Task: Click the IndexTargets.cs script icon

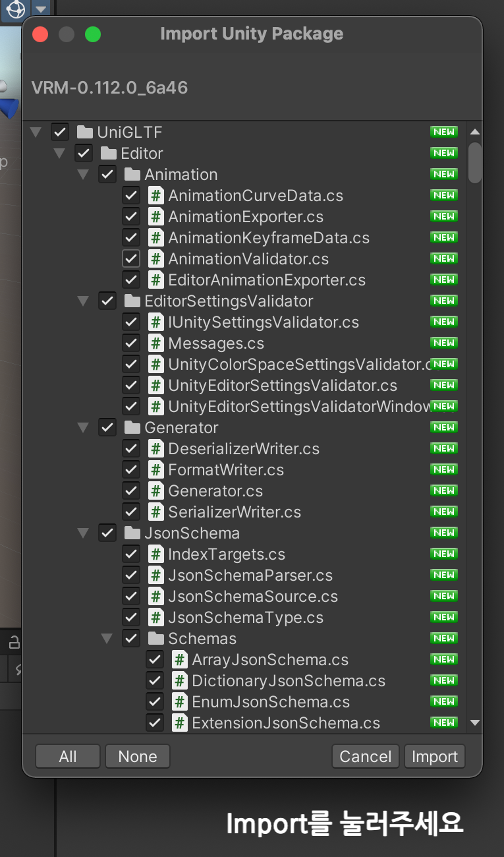Action: pos(156,554)
